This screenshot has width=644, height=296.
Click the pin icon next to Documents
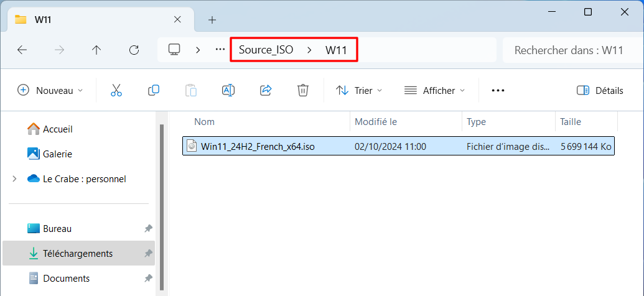pyautogui.click(x=148, y=279)
